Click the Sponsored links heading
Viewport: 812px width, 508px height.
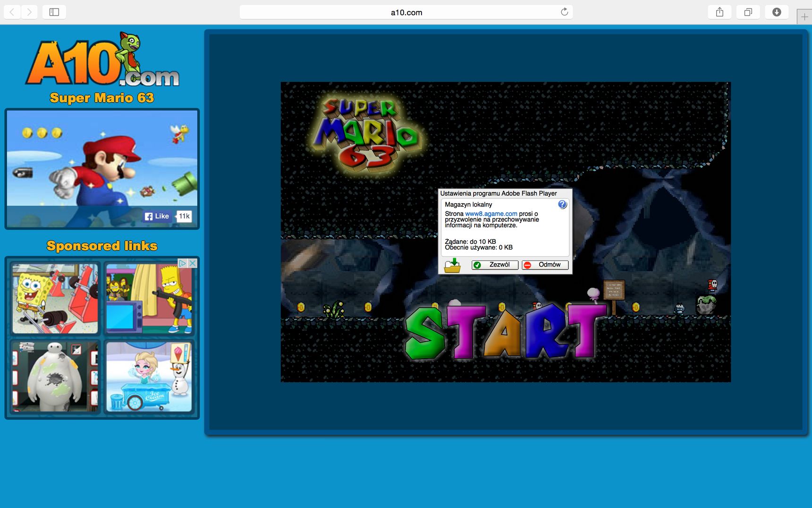point(102,246)
